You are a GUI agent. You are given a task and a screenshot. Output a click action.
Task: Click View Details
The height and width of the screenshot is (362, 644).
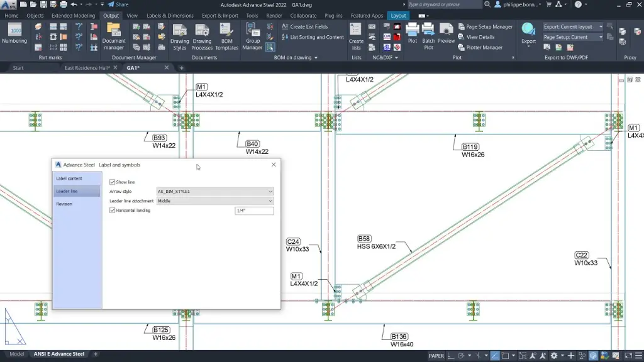click(477, 37)
